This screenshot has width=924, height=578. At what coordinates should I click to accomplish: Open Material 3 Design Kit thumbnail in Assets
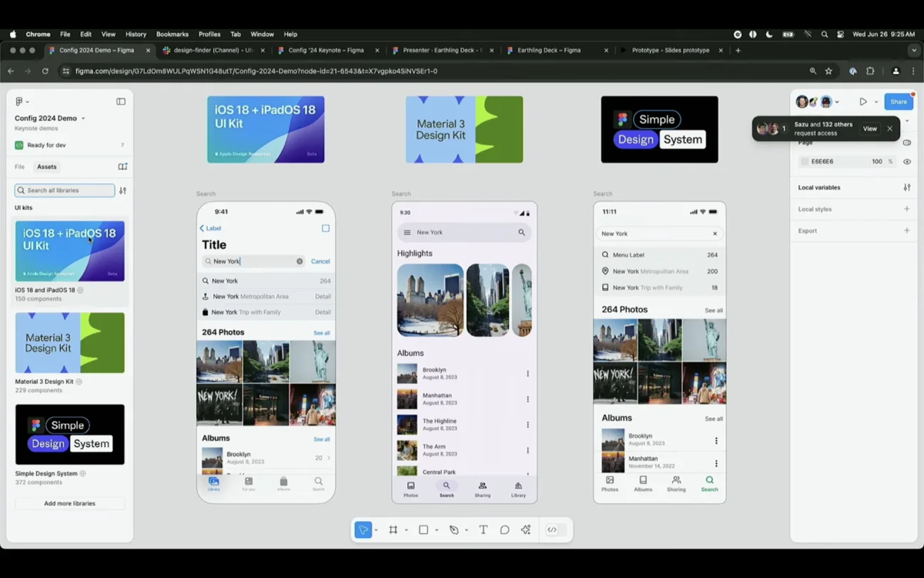tap(70, 343)
